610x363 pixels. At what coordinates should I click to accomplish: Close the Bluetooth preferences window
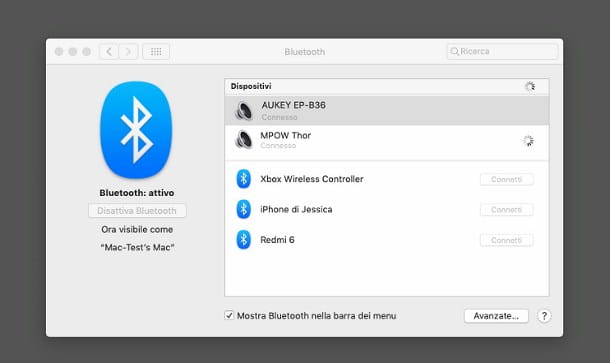(x=59, y=51)
